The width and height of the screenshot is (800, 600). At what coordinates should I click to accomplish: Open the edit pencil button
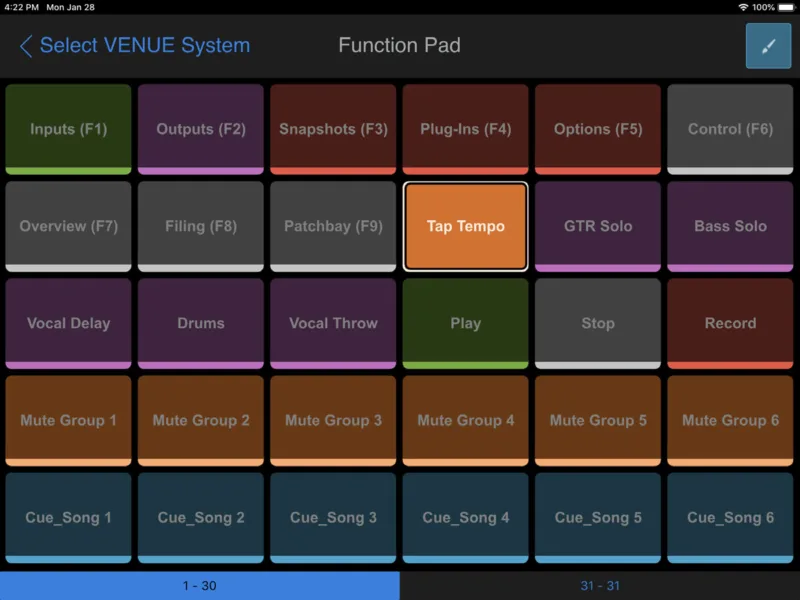click(768, 46)
